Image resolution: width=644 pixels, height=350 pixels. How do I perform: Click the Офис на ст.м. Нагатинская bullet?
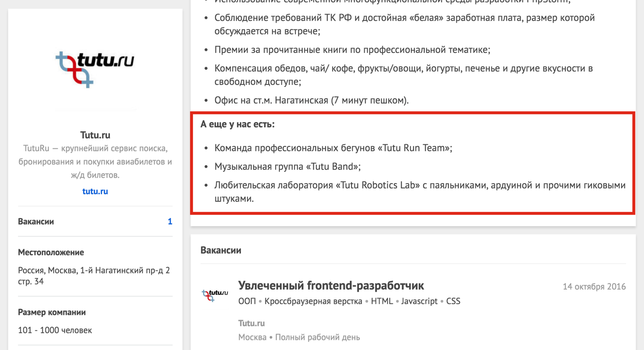(312, 100)
